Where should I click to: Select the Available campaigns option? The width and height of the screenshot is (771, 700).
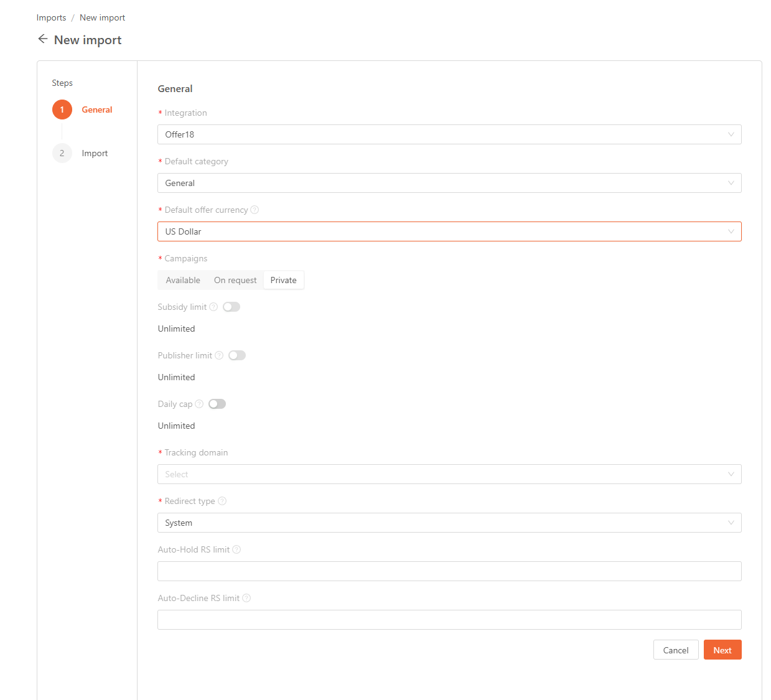point(183,281)
